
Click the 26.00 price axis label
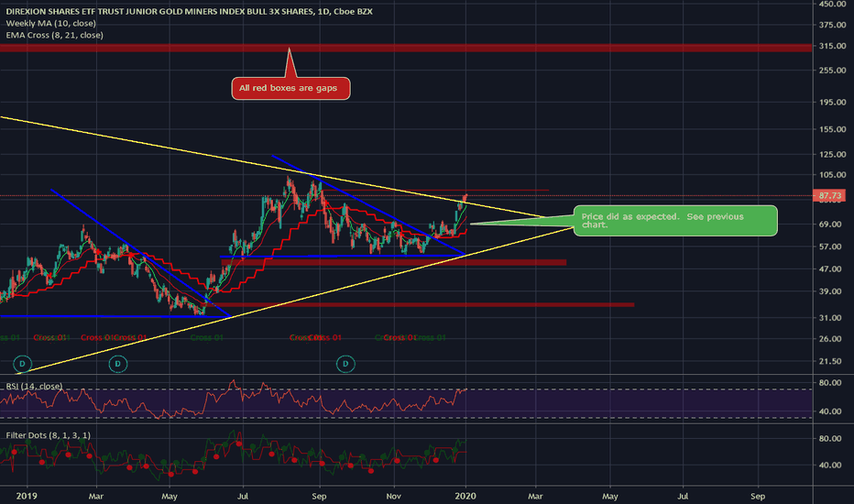tap(832, 339)
